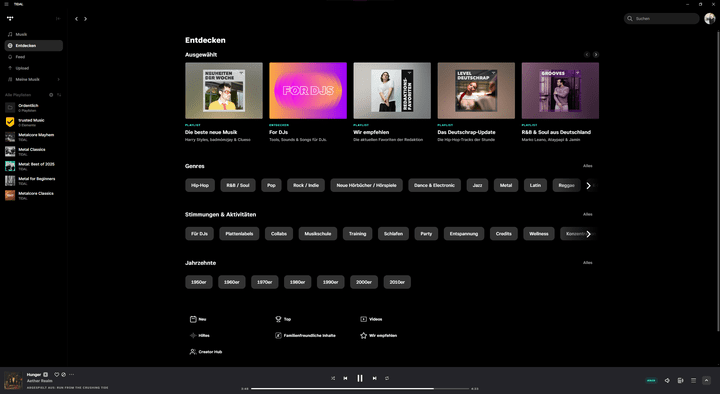Open the Videos icon link

click(371, 319)
